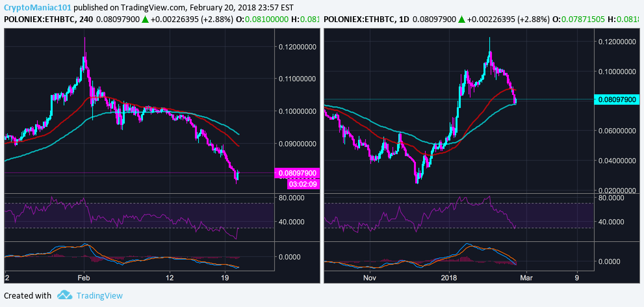Click 0.12000000 on the 1D chart price axis
Image resolution: width=644 pixels, height=307 pixels.
pyautogui.click(x=617, y=42)
